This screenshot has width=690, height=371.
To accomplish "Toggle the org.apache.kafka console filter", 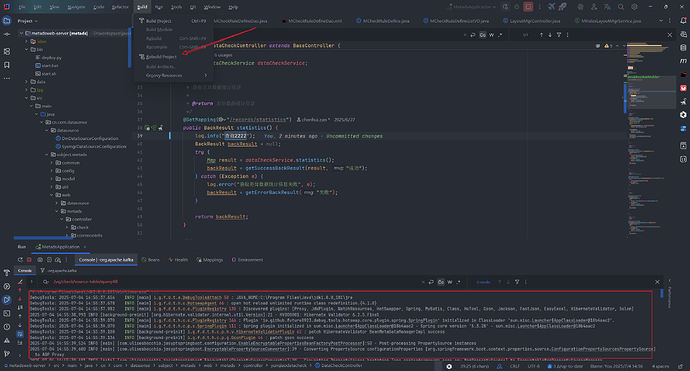I will pos(59,271).
